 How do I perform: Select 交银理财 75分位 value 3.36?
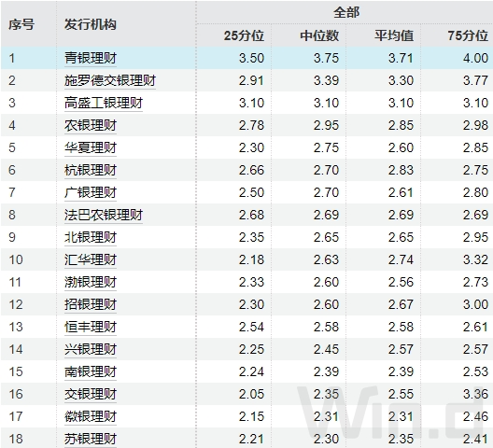[x=475, y=394]
